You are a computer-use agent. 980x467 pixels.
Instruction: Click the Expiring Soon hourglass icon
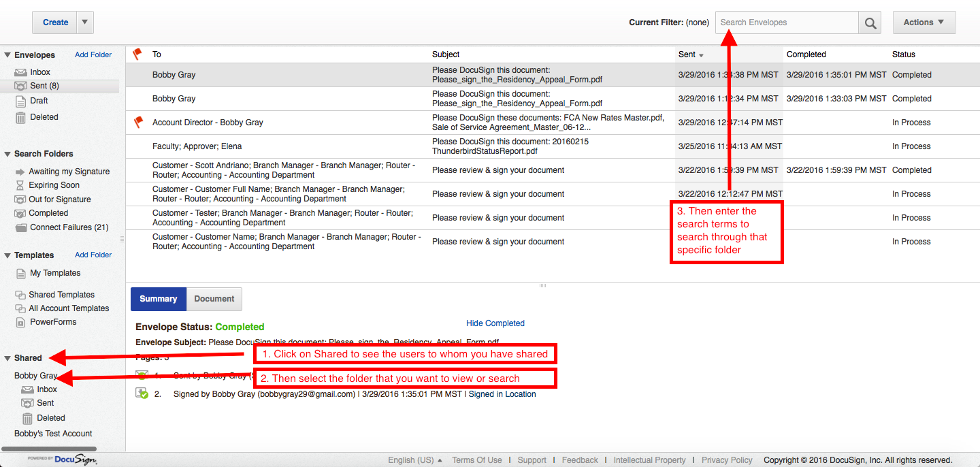(20, 185)
